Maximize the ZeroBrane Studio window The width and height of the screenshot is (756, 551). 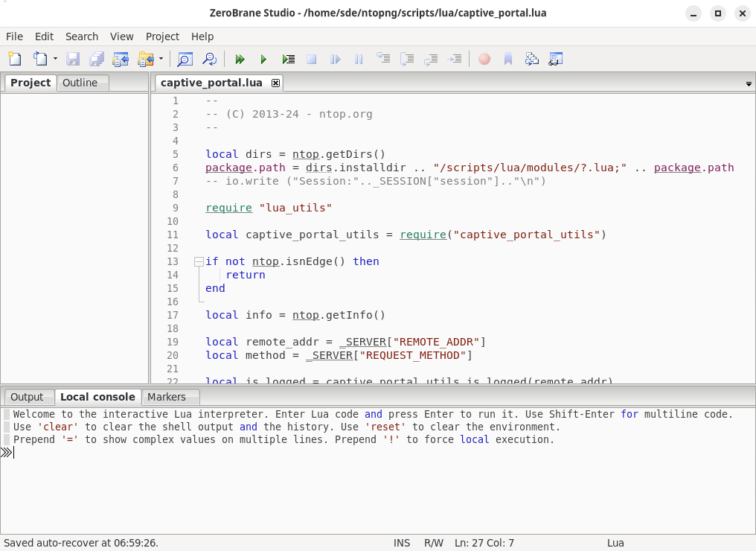718,13
